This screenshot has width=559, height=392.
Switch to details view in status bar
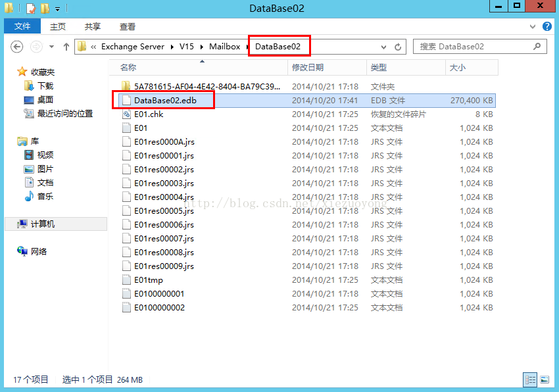pos(530,380)
